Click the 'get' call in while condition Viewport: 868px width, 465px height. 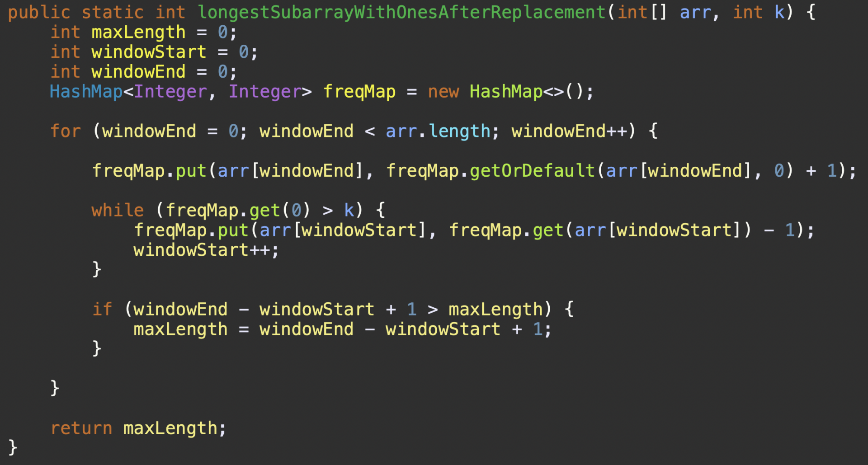(x=264, y=210)
